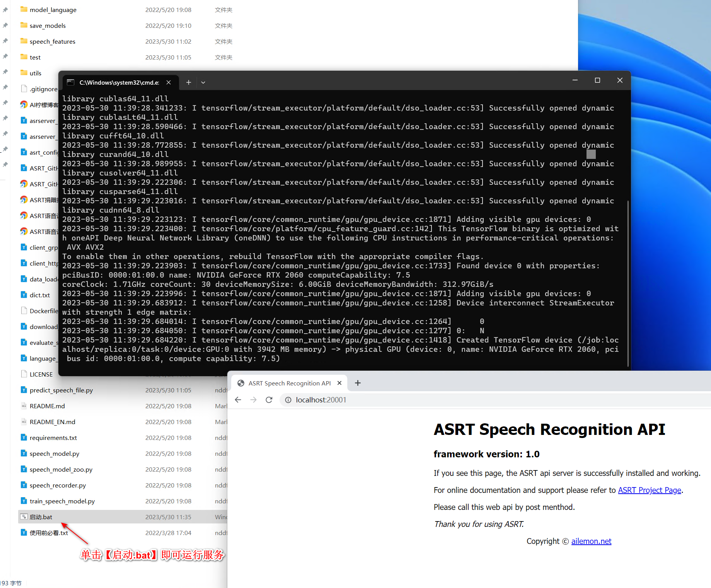View site info icon beside localhost URL
The width and height of the screenshot is (711, 588).
pos(288,400)
